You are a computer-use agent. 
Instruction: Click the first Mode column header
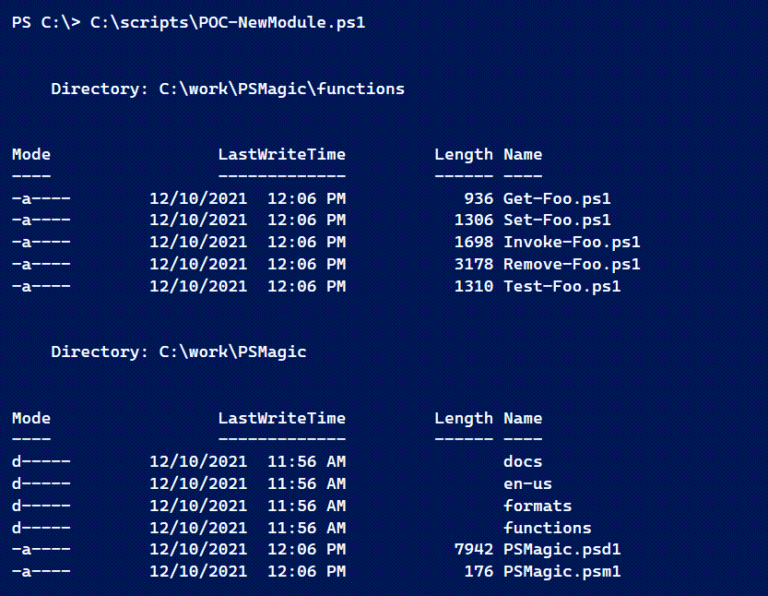(31, 154)
